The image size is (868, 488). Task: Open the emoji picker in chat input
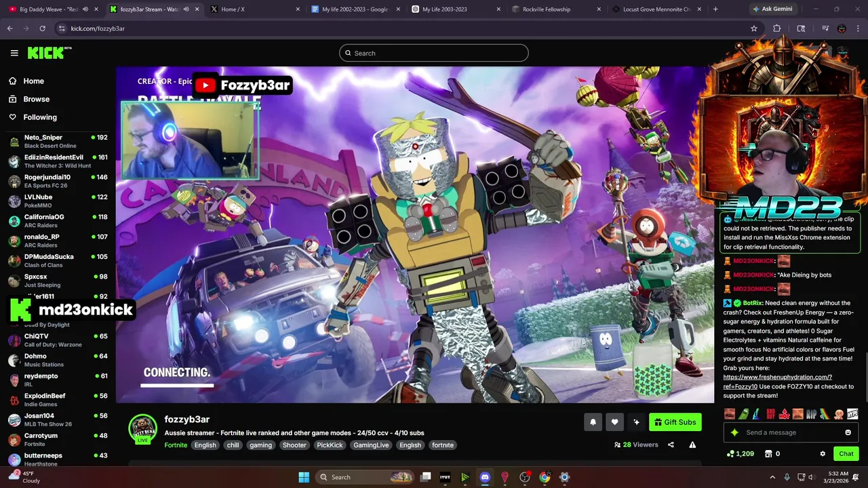coord(848,432)
